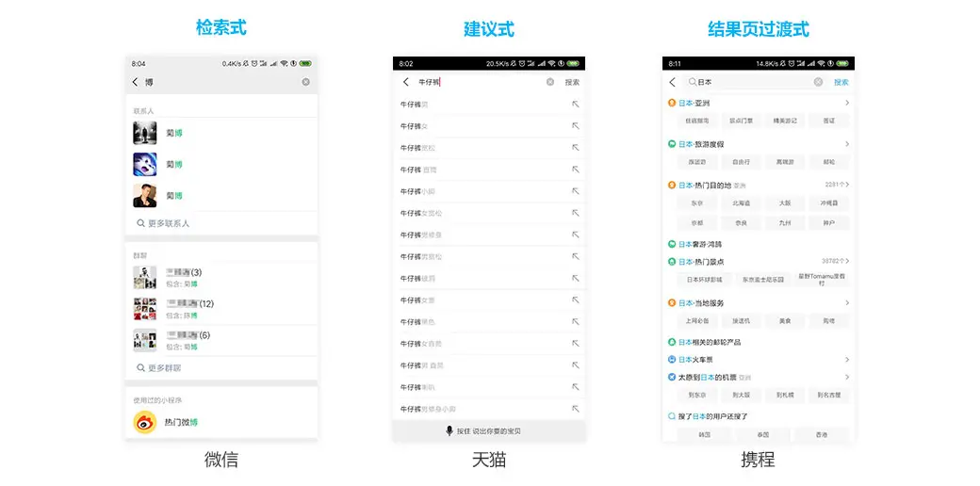Fill the search with the 牛仔裤男修身小脚 arrow icon
The height and width of the screenshot is (486, 980).
pos(576,409)
